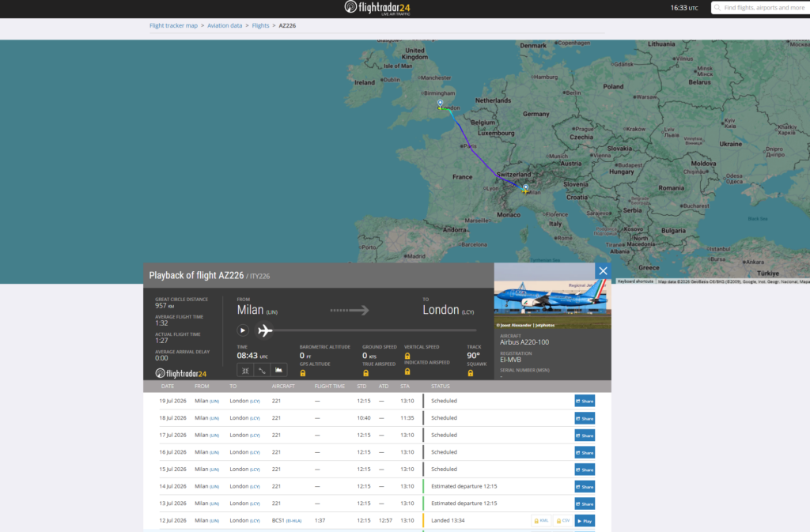This screenshot has width=810, height=532.
Task: Click the yellow aircraft icon near Milan
Action: point(525,192)
